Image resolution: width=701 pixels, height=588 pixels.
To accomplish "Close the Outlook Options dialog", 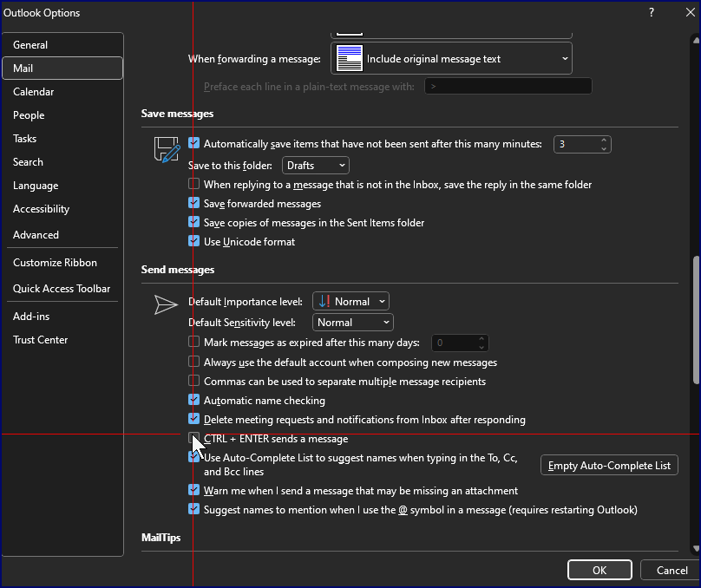I will pos(690,12).
